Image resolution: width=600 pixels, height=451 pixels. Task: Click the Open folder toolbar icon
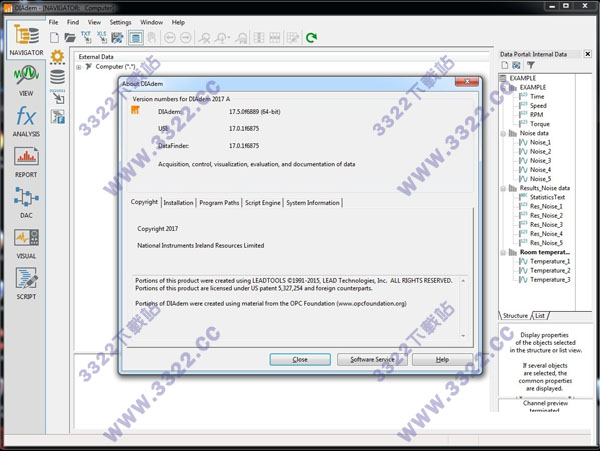click(70, 37)
